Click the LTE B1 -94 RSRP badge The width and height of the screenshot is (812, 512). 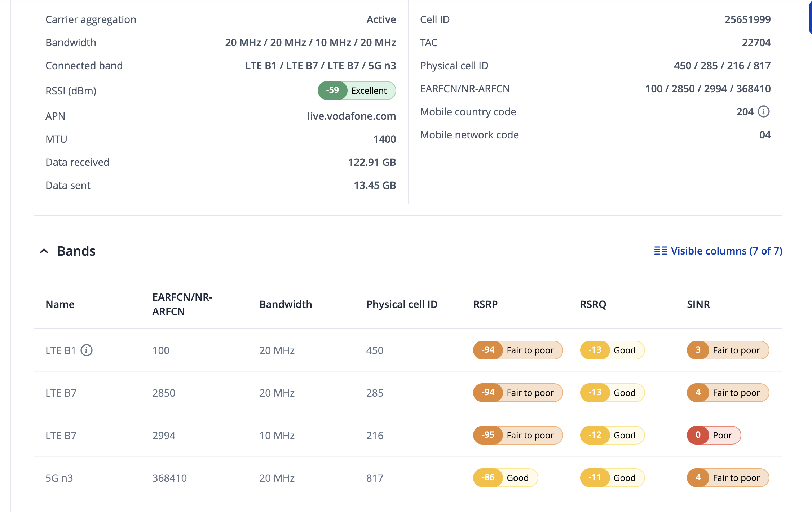point(517,350)
